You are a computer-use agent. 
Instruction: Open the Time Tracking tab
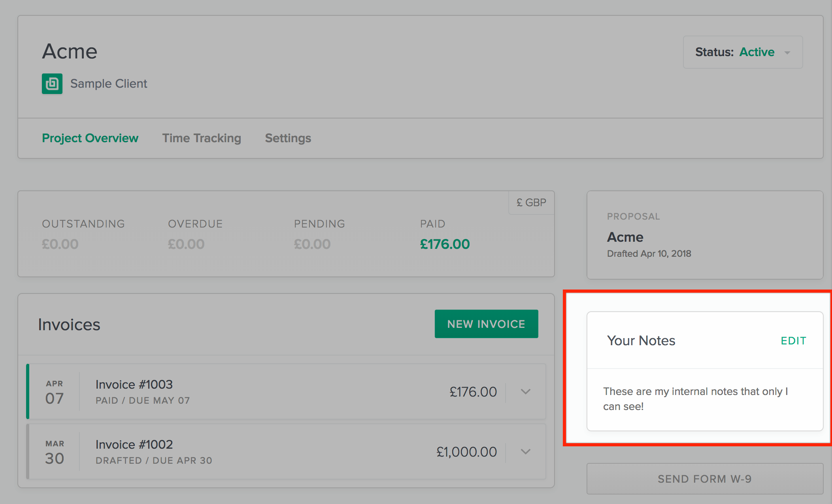pyautogui.click(x=202, y=138)
